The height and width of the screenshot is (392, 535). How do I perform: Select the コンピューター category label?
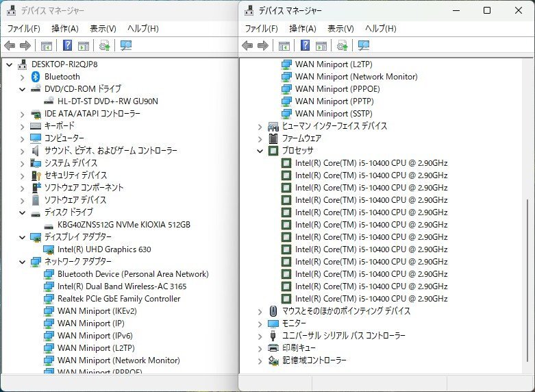pos(64,138)
